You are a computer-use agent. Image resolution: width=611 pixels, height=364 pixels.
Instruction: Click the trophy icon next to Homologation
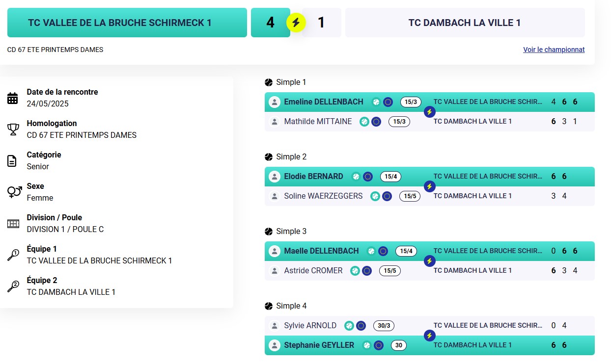[13, 130]
